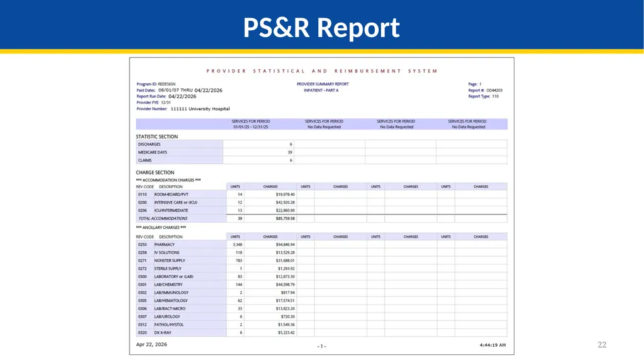The height and width of the screenshot is (362, 644).
Task: Click the Program ID: REDESIGN line
Action: (x=156, y=84)
